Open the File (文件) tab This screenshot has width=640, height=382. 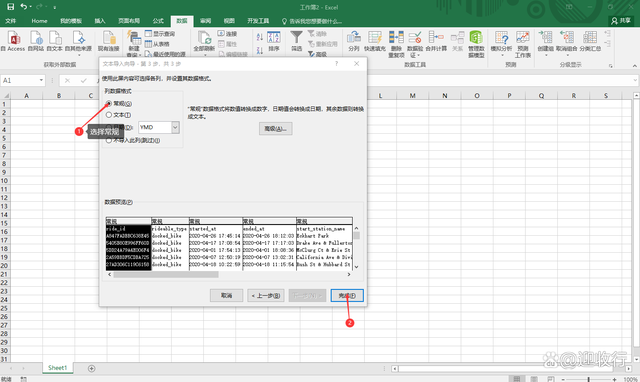coord(11,21)
